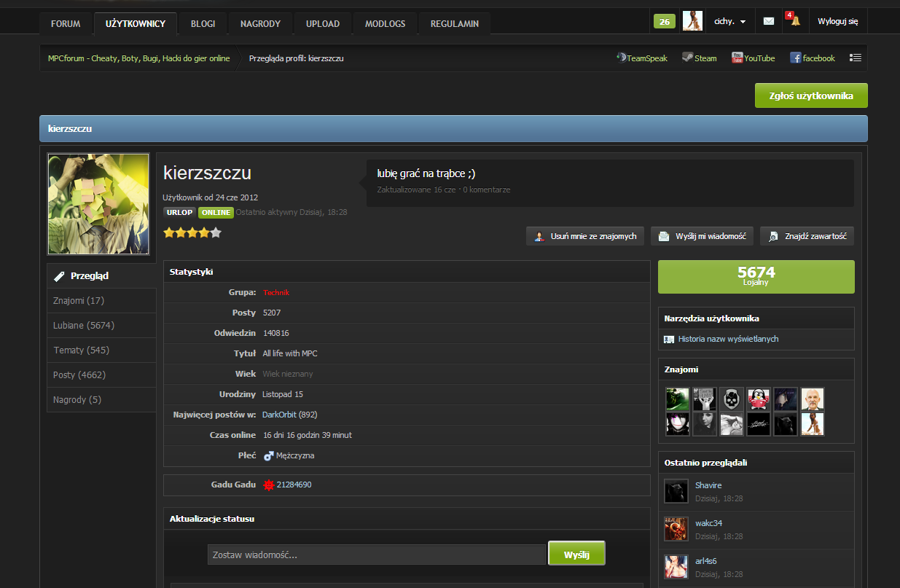Open the facebook icon link
900x588 pixels.
tap(812, 58)
